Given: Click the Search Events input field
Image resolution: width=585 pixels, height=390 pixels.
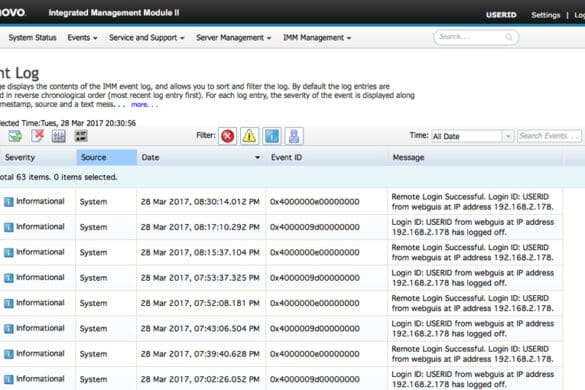Looking at the screenshot, I should tap(549, 136).
